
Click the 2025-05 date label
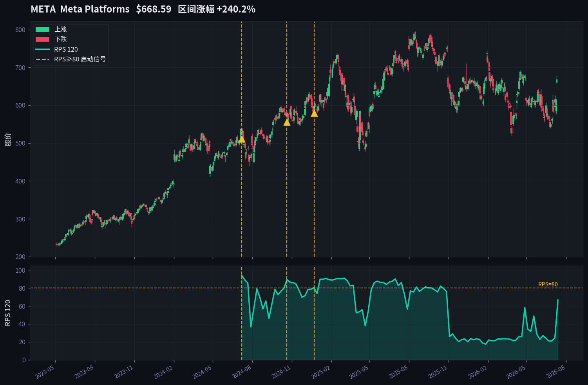(x=359, y=372)
